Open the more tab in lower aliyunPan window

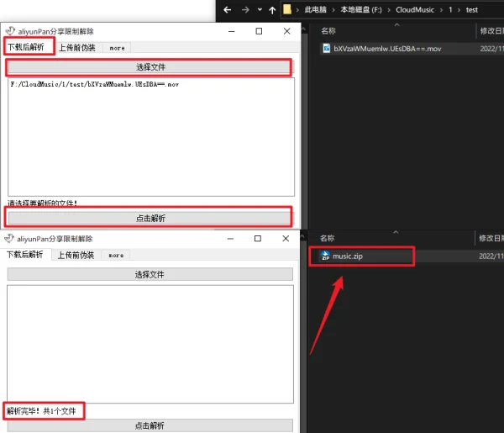tap(116, 256)
